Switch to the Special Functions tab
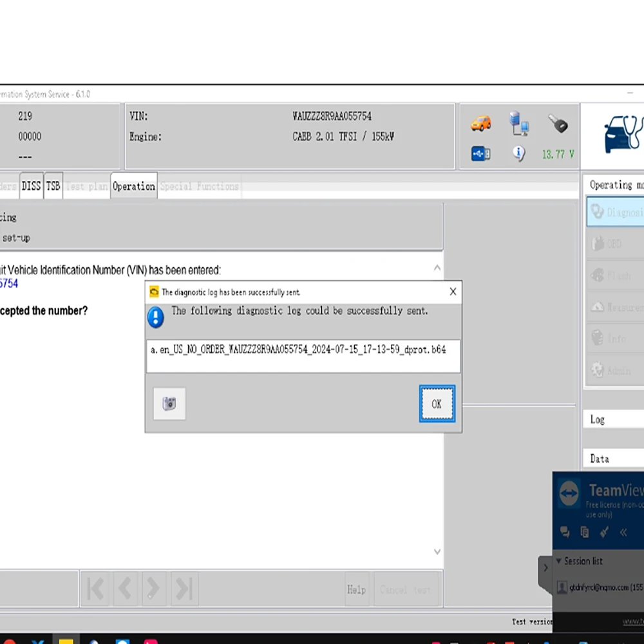Viewport: 644px width, 644px height. tap(200, 186)
